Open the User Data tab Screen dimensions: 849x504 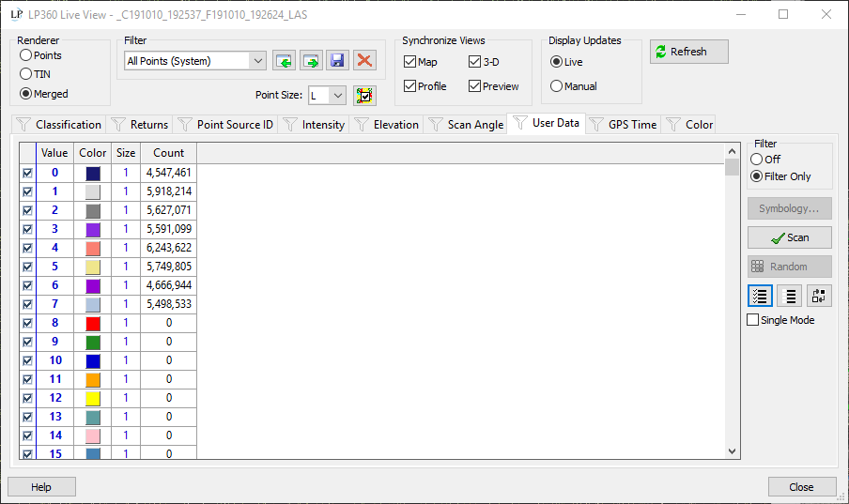[x=547, y=123]
